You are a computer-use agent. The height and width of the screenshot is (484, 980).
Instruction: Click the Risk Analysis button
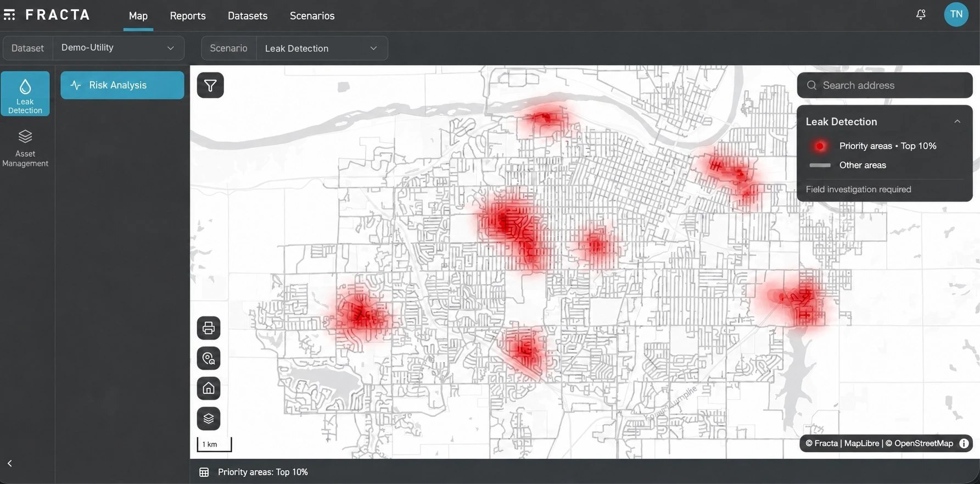pos(122,85)
